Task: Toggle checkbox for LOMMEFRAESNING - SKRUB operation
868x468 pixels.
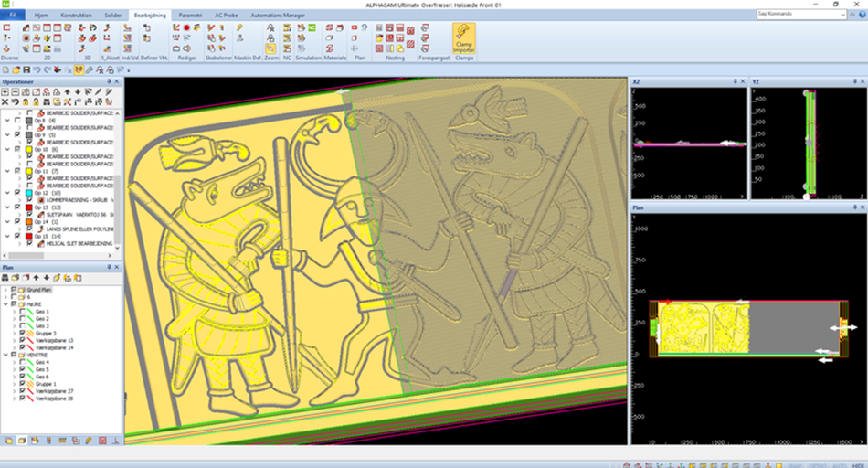Action: [30, 200]
